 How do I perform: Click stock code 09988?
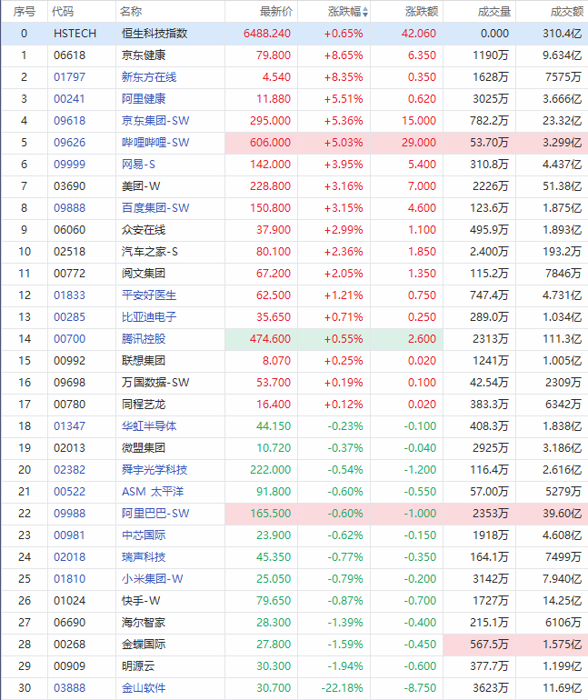pyautogui.click(x=69, y=514)
